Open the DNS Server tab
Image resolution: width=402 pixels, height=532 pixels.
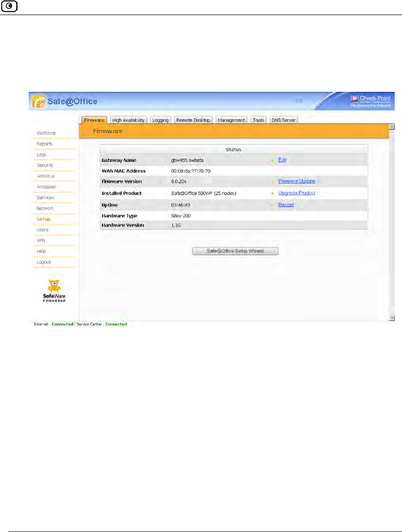click(x=284, y=120)
